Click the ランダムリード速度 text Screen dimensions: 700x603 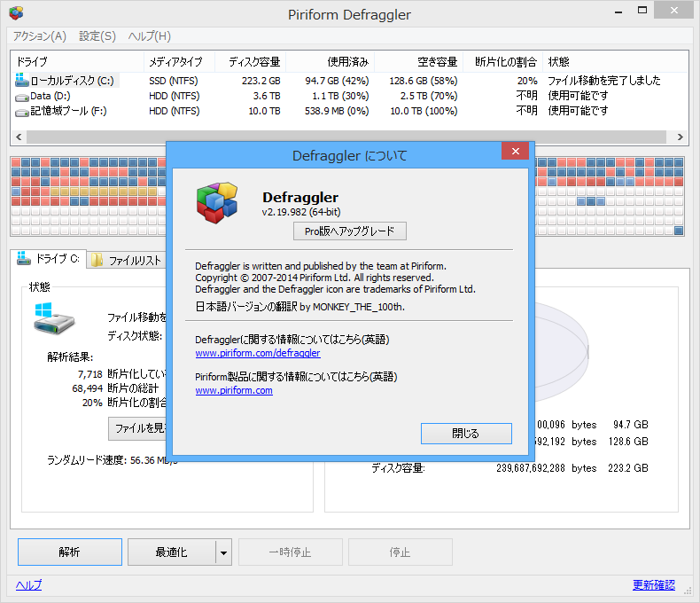112,460
